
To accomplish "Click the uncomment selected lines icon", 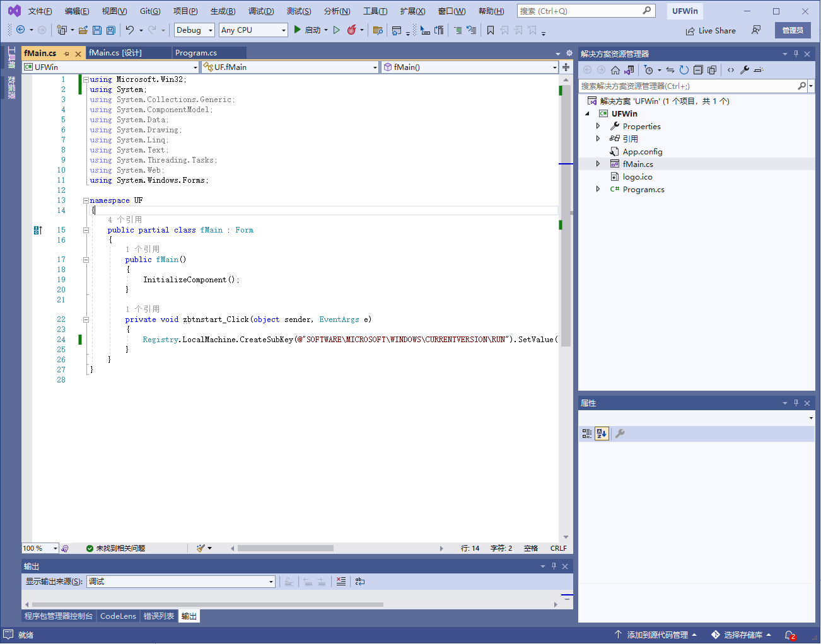I will coord(471,30).
